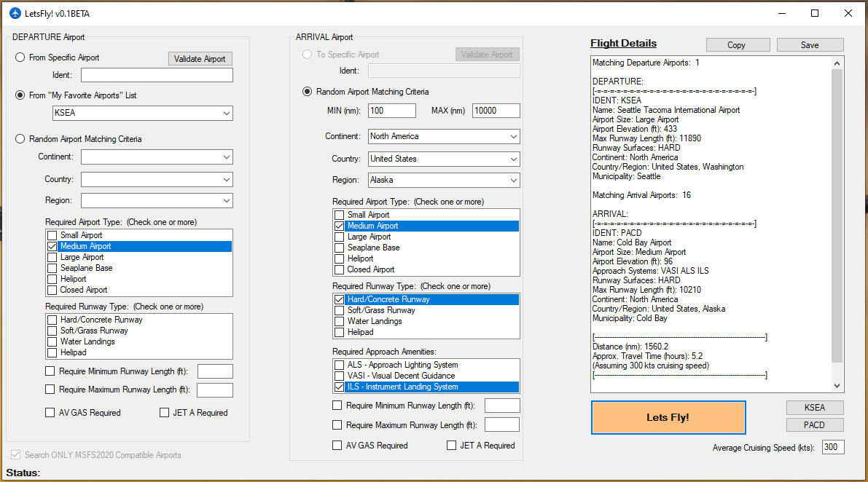This screenshot has height=482, width=868.
Task: Click Average Cruising Speed input box
Action: click(832, 447)
